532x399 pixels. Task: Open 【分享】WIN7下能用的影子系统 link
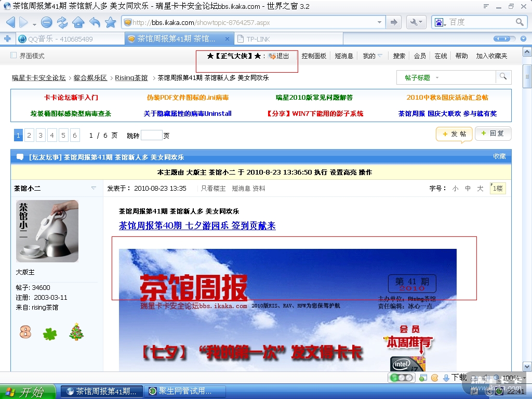click(314, 113)
